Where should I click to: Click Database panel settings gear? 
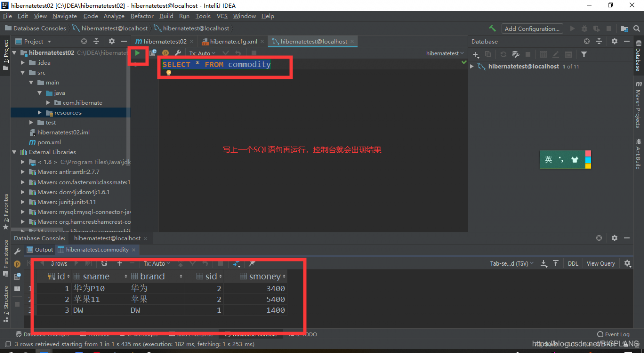point(614,41)
